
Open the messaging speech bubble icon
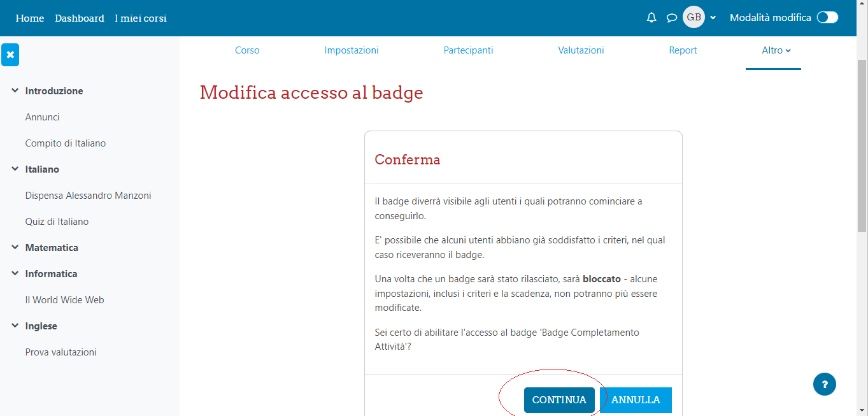[x=671, y=18]
